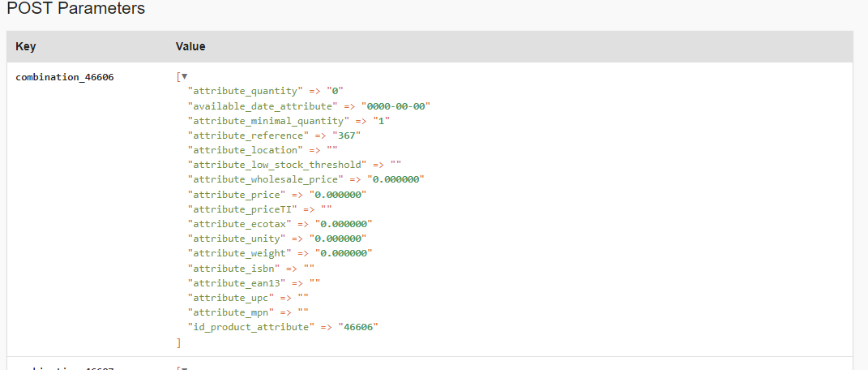Click the POST Parameters heading
The height and width of the screenshot is (370, 868).
coord(76,8)
